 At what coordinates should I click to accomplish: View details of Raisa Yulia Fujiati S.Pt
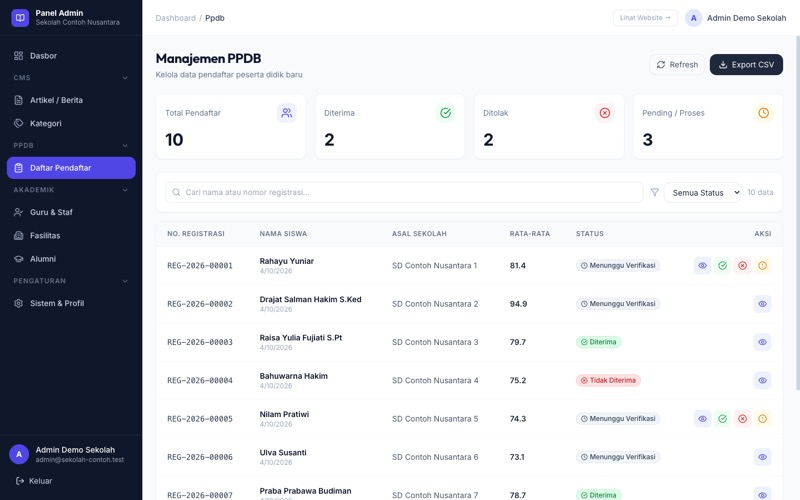coord(762,342)
